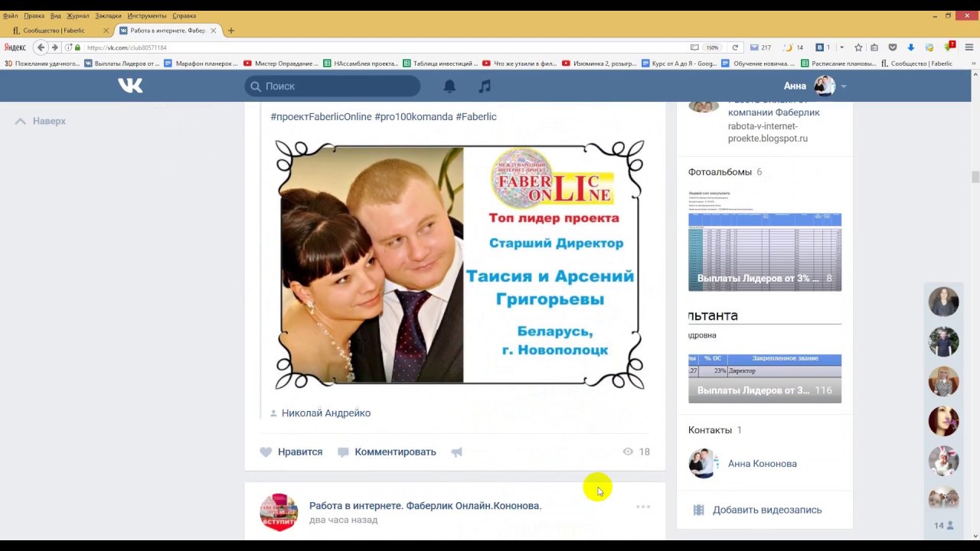Open link rabota-v-internet-proekte.blogspot.ru

(768, 132)
